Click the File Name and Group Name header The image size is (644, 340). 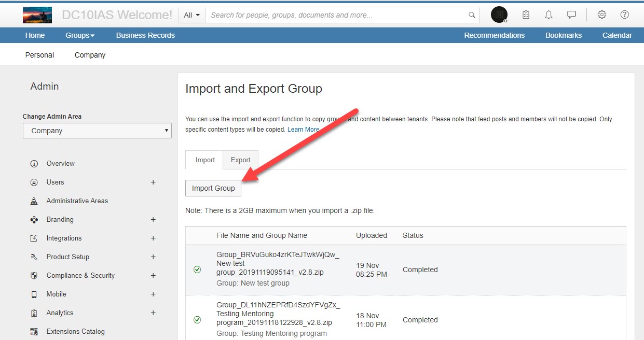[262, 235]
